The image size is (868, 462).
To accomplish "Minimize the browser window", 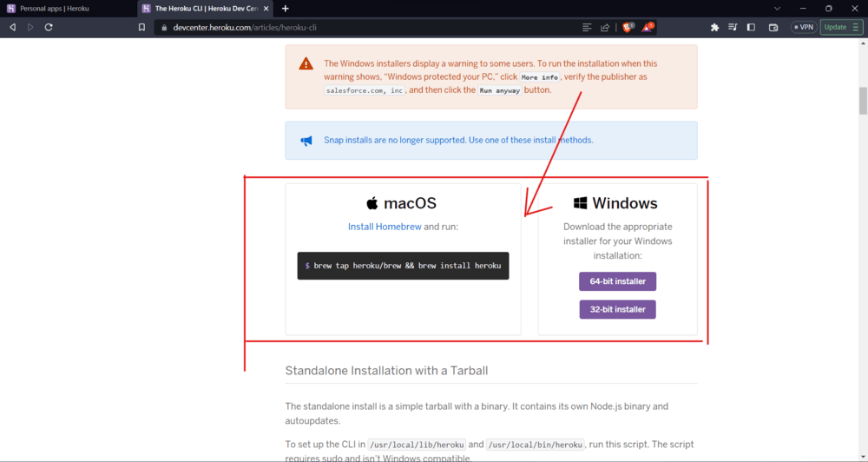I will [803, 9].
